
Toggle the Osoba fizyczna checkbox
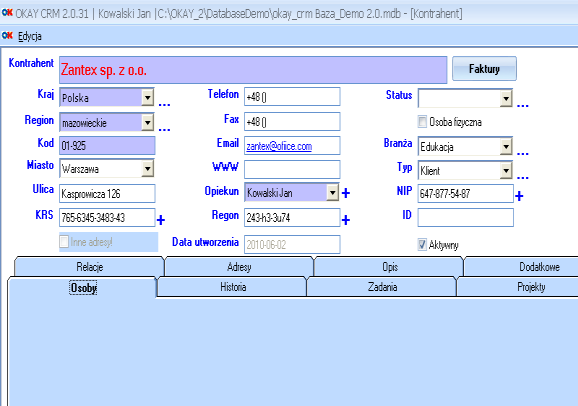click(x=422, y=121)
